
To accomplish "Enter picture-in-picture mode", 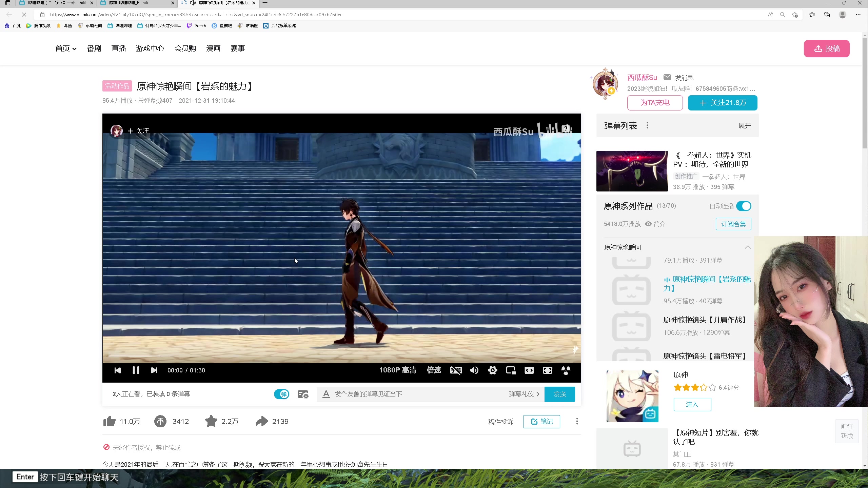I will 511,370.
